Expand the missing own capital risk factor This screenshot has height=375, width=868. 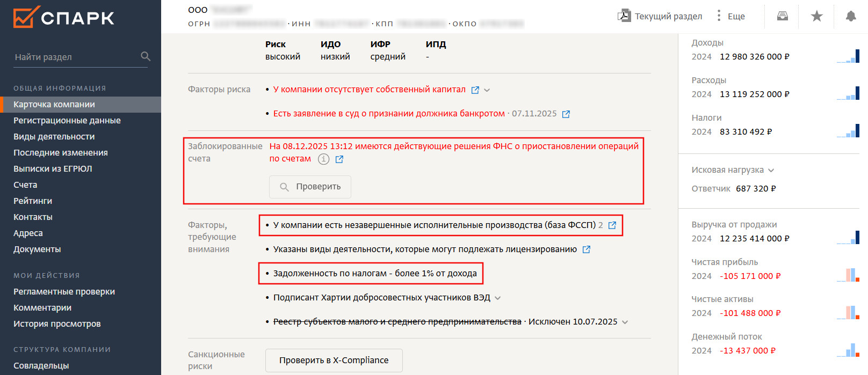487,90
